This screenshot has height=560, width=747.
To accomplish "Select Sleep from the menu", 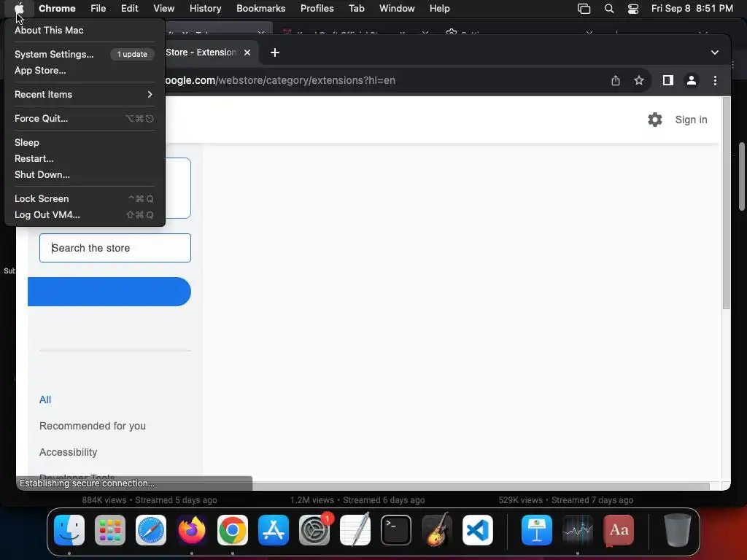I will [85, 142].
